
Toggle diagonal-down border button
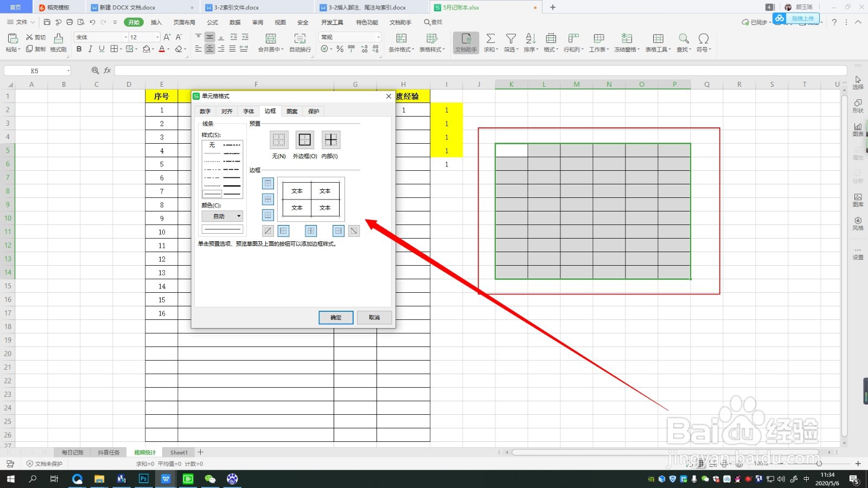[354, 231]
